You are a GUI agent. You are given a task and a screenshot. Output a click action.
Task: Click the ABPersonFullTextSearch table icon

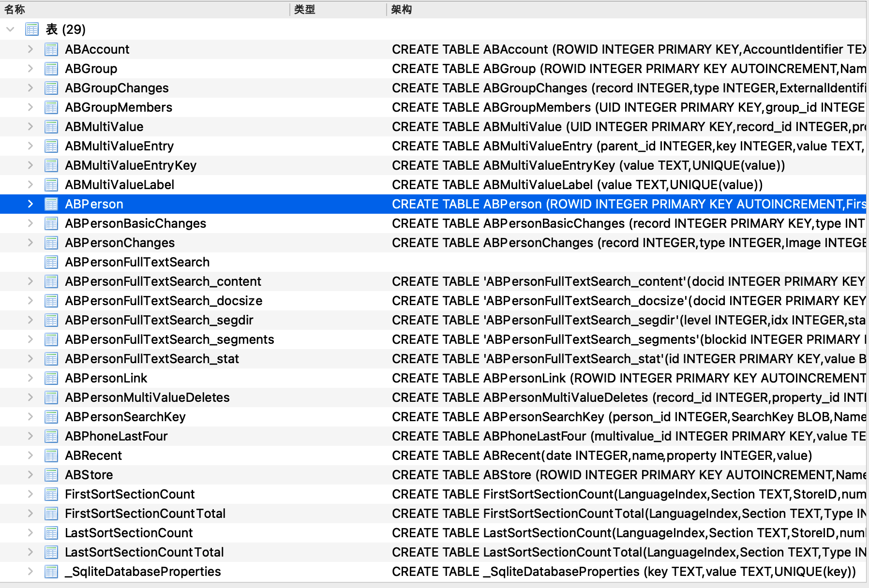click(x=51, y=262)
